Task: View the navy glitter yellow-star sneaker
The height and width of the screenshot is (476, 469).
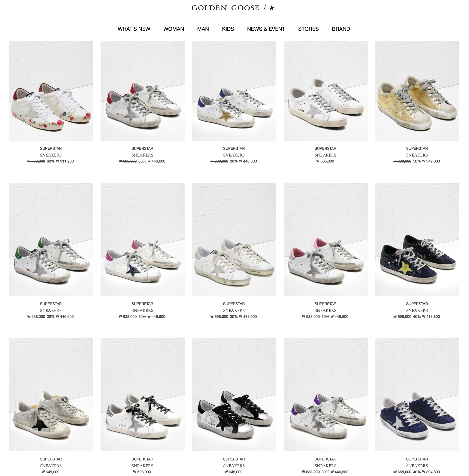Action: pyautogui.click(x=417, y=239)
